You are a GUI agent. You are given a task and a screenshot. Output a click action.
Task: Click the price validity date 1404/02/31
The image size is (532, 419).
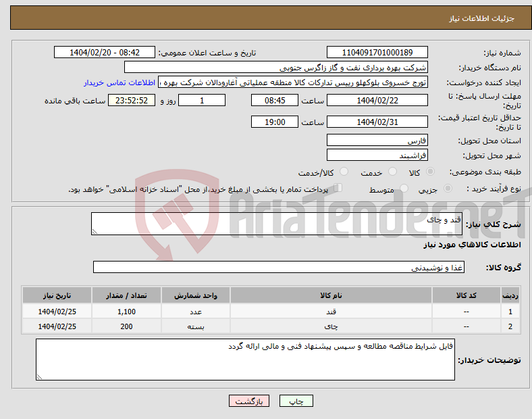click(377, 122)
